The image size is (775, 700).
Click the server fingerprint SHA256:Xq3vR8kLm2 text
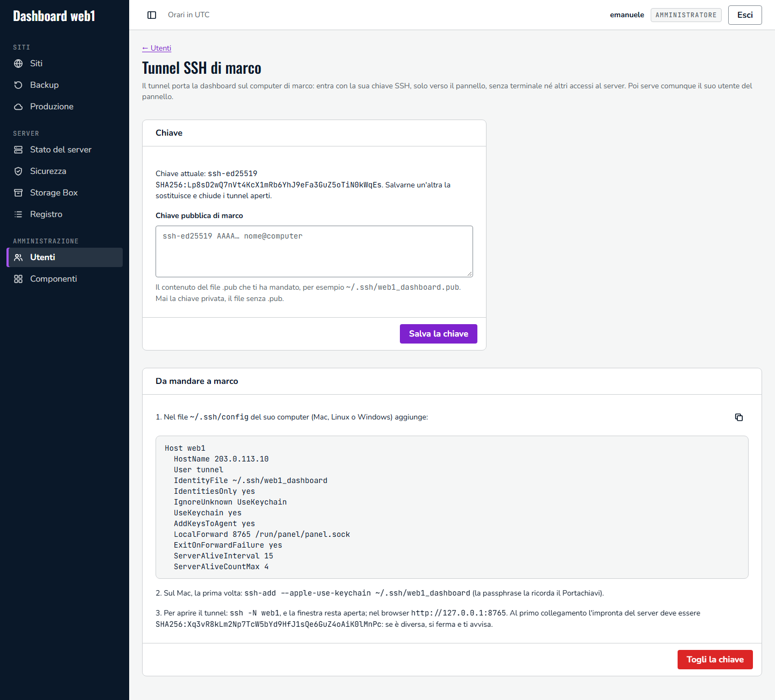pyautogui.click(x=269, y=624)
